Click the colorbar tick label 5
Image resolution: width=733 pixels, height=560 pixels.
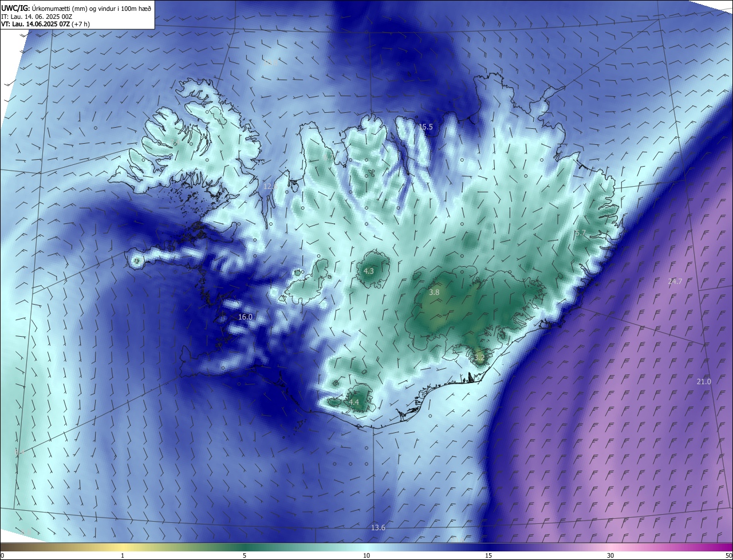(x=245, y=555)
